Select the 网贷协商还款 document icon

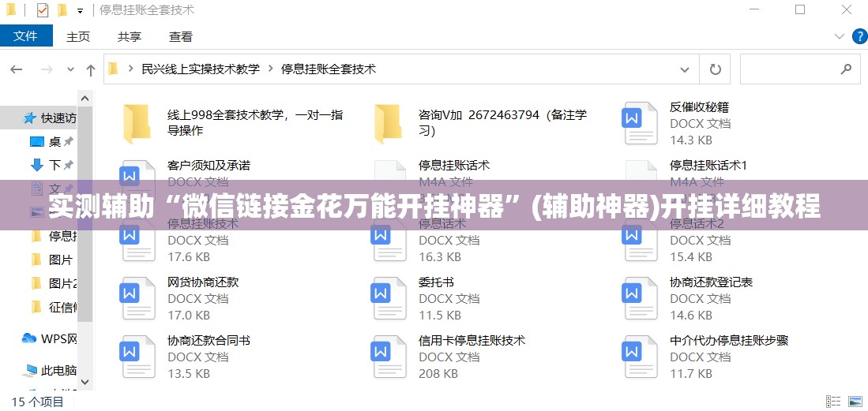[x=137, y=298]
